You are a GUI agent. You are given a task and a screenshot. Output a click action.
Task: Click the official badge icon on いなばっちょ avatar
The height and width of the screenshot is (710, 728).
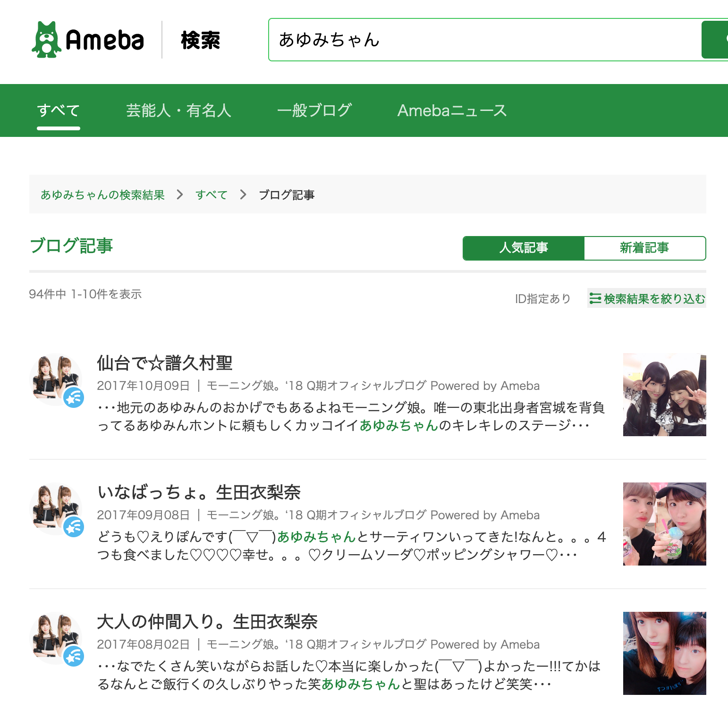(74, 527)
